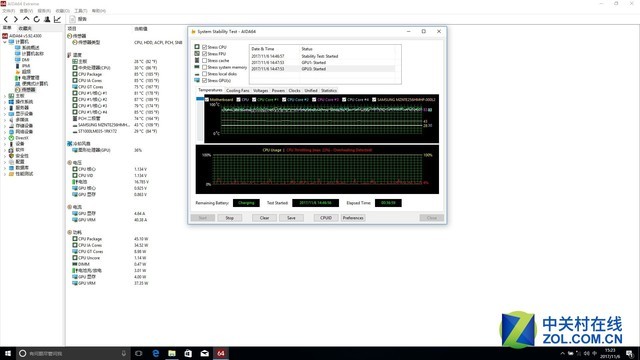
Task: Expand the 存储设备 tree node
Action: [4, 126]
